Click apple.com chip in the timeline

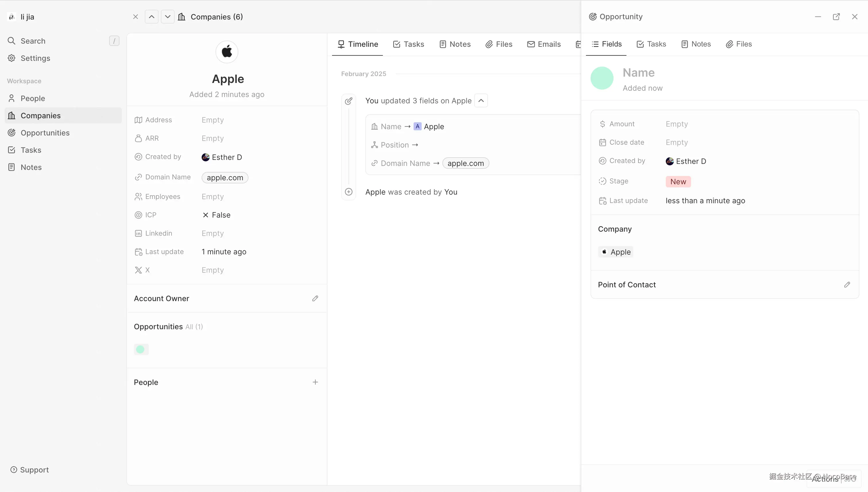466,163
